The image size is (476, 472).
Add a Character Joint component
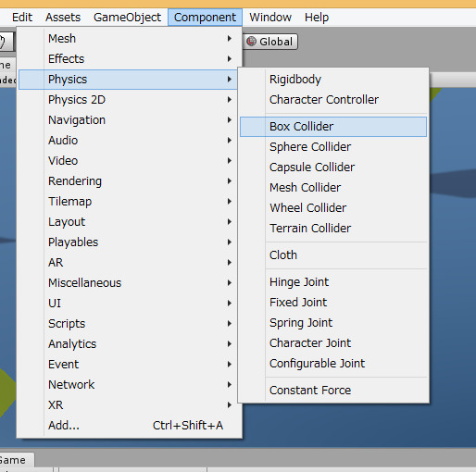pyautogui.click(x=333, y=343)
